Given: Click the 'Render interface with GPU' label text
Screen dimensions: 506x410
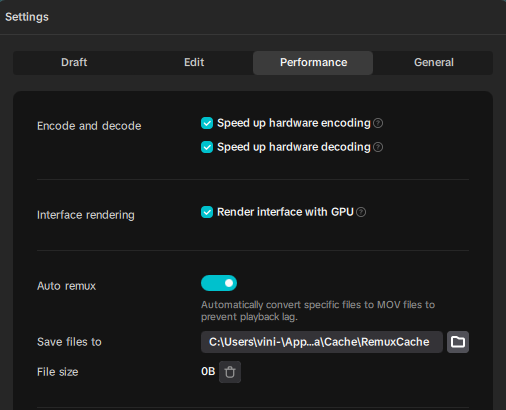Looking at the screenshot, I should tap(285, 212).
